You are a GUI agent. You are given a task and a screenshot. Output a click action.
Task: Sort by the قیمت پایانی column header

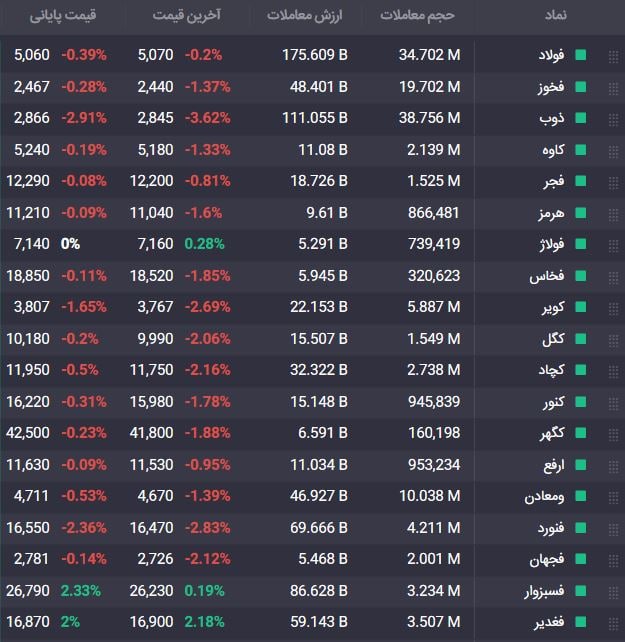point(63,16)
